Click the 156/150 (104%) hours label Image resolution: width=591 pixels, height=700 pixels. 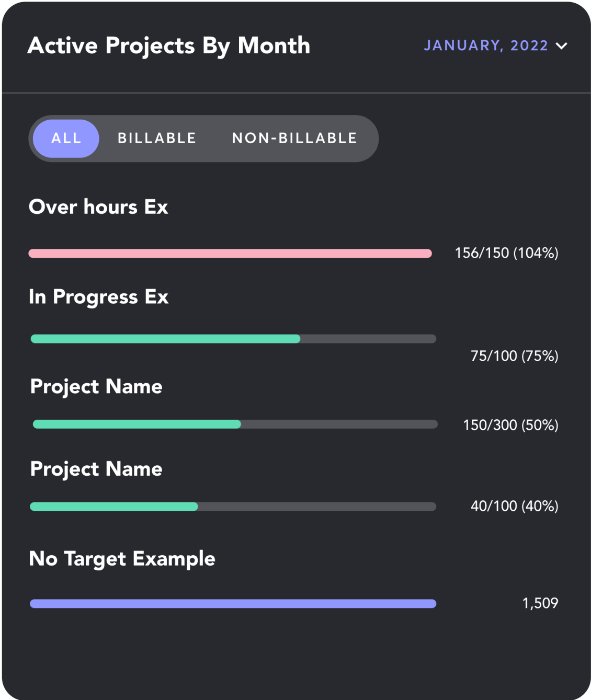click(x=506, y=253)
